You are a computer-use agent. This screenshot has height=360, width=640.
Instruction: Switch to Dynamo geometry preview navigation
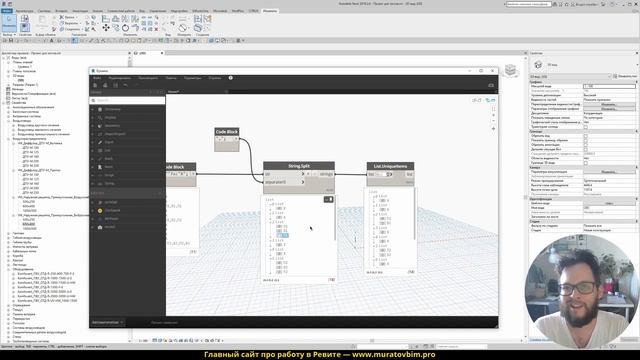coord(476,100)
